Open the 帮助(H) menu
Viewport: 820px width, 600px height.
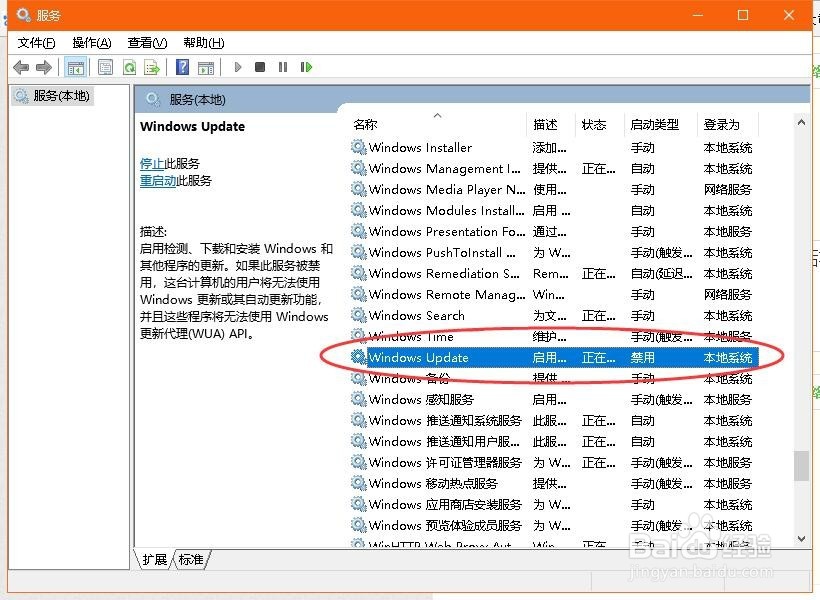[203, 42]
